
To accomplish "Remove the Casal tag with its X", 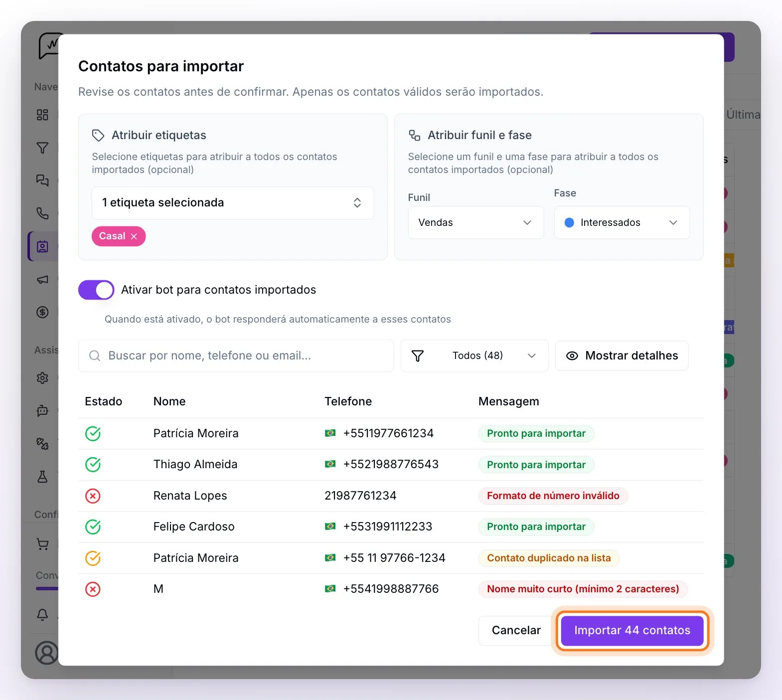I will (134, 236).
